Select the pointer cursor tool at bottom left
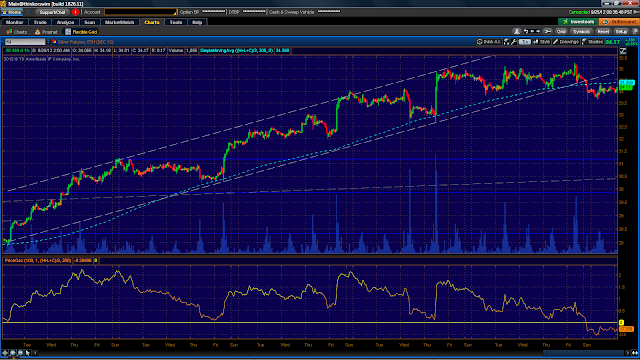The width and height of the screenshot is (640, 360). pyautogui.click(x=28, y=353)
